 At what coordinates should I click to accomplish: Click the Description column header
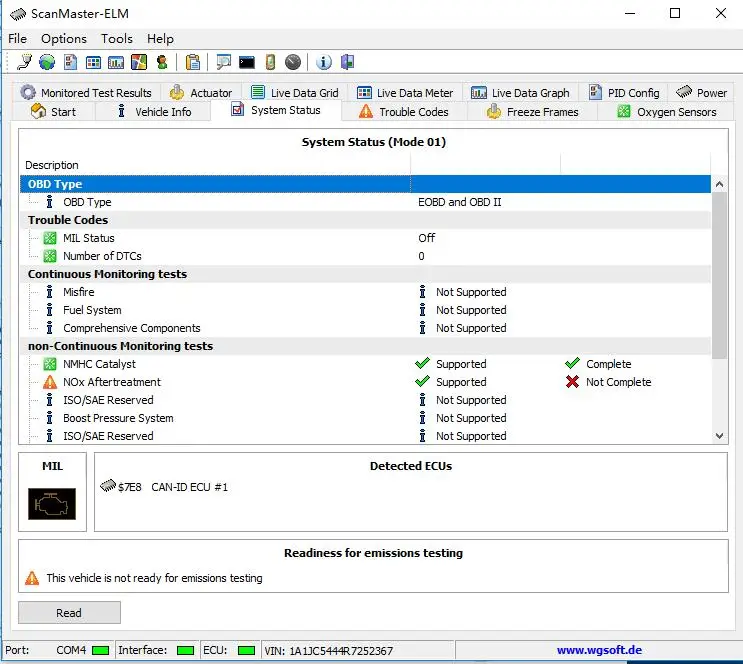pyautogui.click(x=216, y=165)
